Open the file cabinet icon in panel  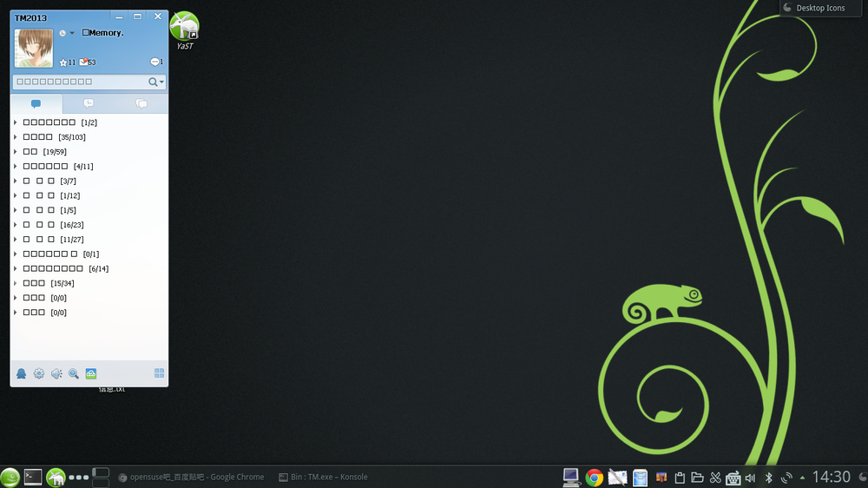point(640,478)
